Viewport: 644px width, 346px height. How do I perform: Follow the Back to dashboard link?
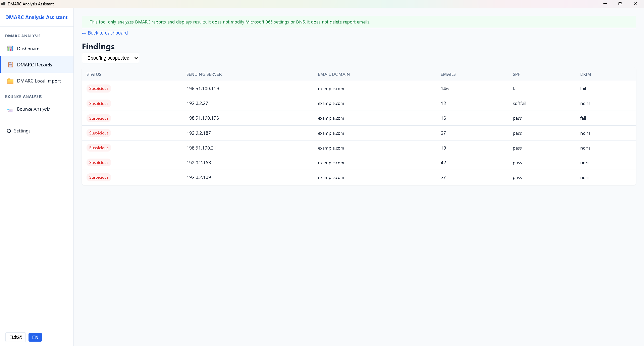(105, 33)
